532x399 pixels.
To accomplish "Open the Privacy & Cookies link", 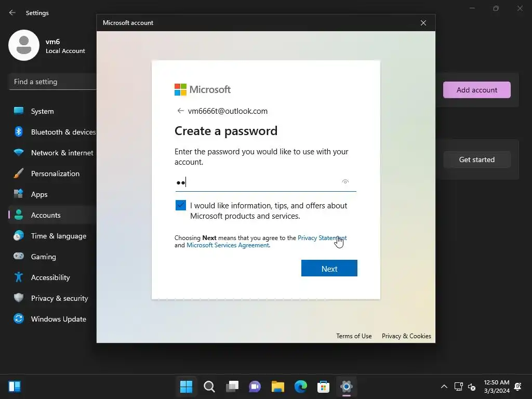I will [406, 336].
